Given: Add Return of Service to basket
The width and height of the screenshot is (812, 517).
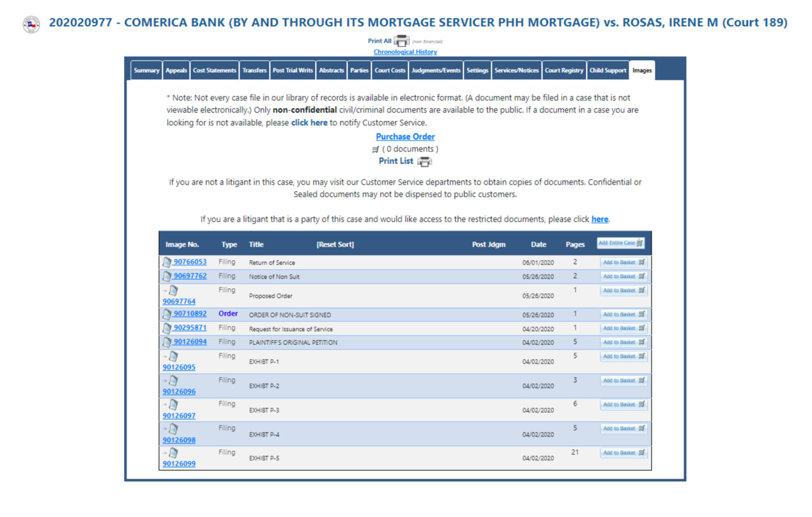Looking at the screenshot, I should click(624, 262).
